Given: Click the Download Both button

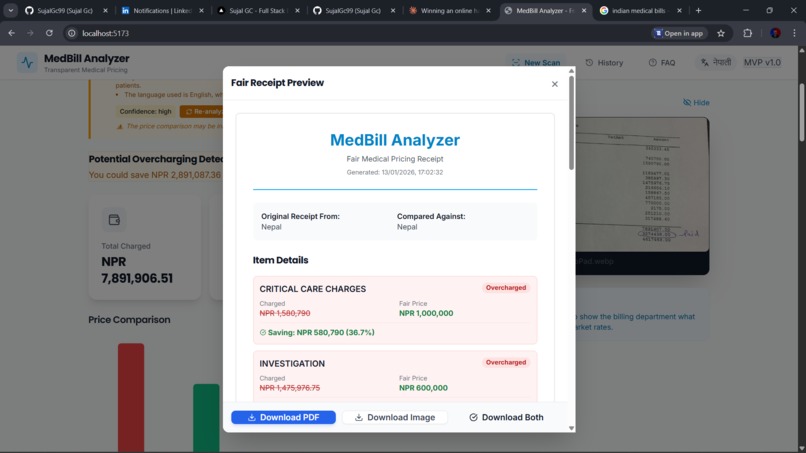Looking at the screenshot, I should coord(506,417).
